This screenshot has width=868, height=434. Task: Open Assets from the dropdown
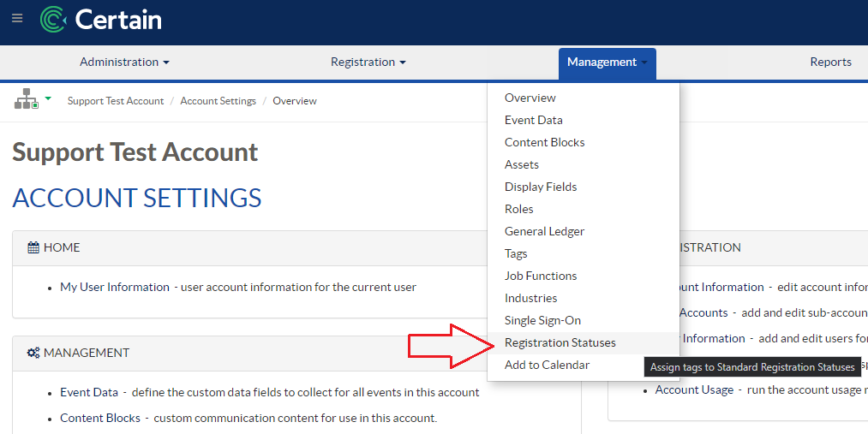(522, 164)
